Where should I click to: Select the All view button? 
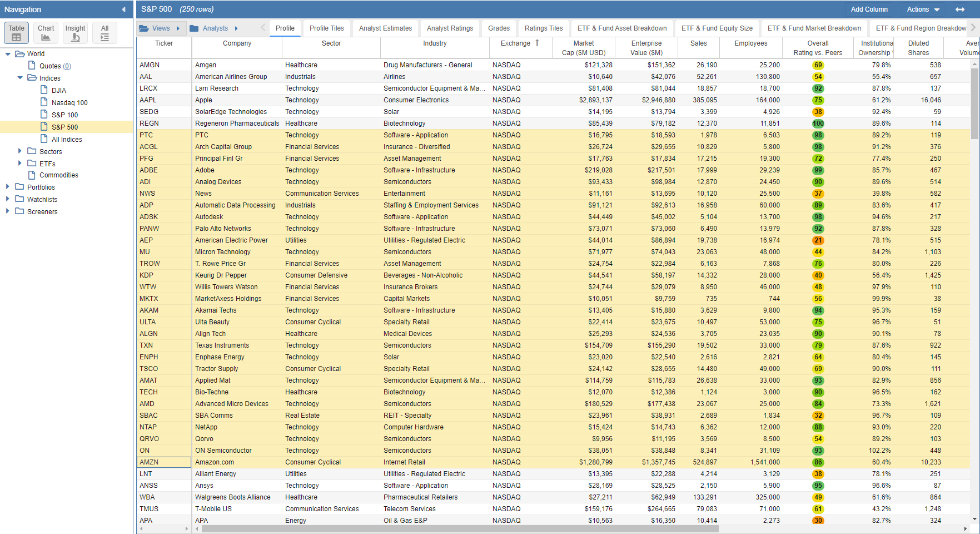[x=105, y=33]
